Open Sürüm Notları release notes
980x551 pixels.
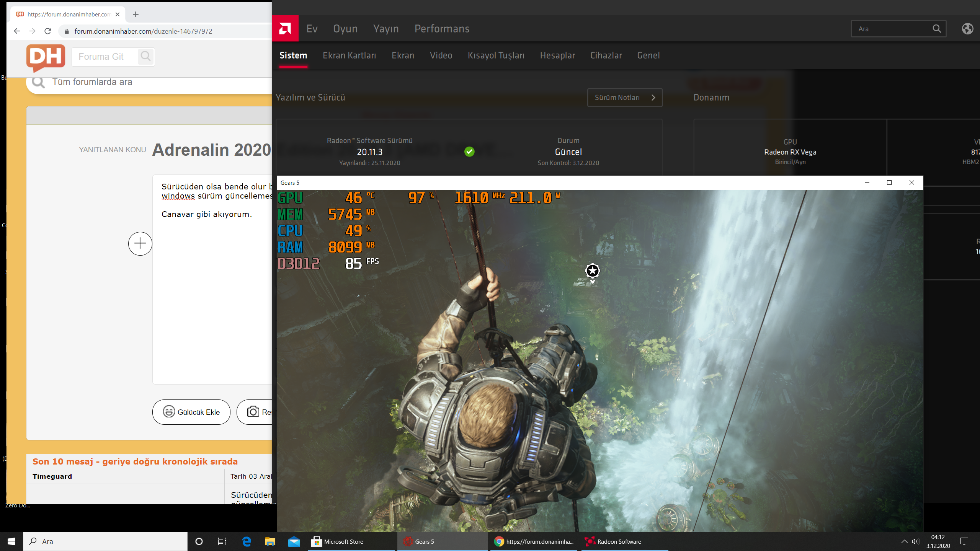(625, 98)
